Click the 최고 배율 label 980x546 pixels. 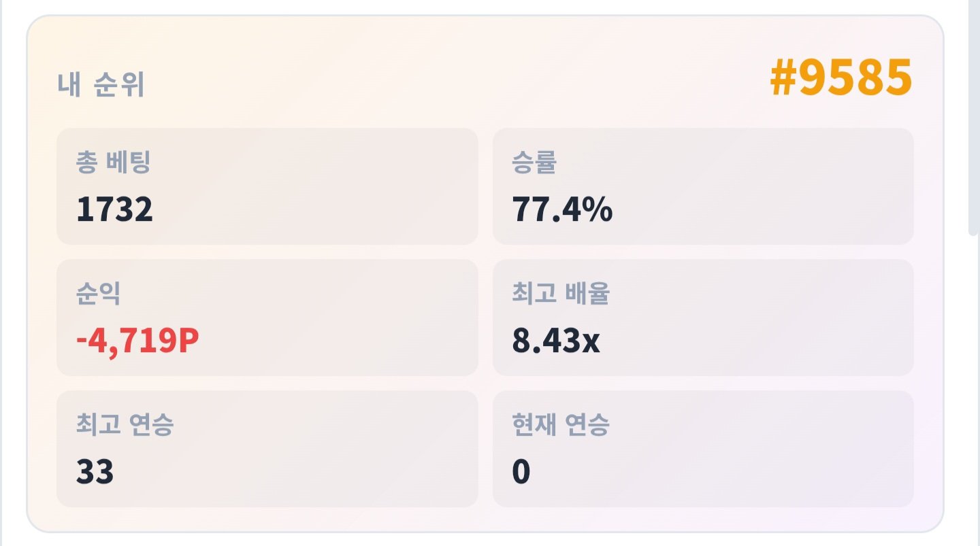[x=561, y=293]
